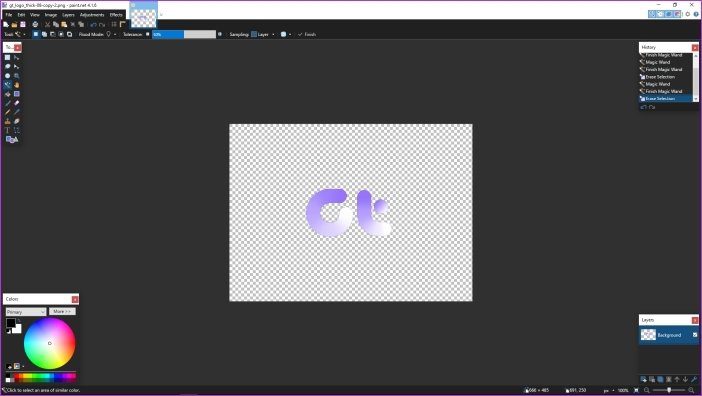
Task: Open the View menu
Action: click(34, 15)
